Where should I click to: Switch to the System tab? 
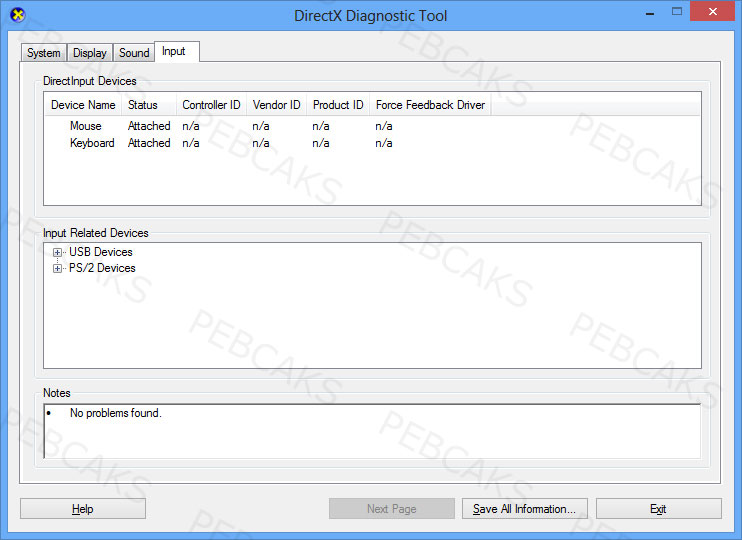tap(44, 53)
